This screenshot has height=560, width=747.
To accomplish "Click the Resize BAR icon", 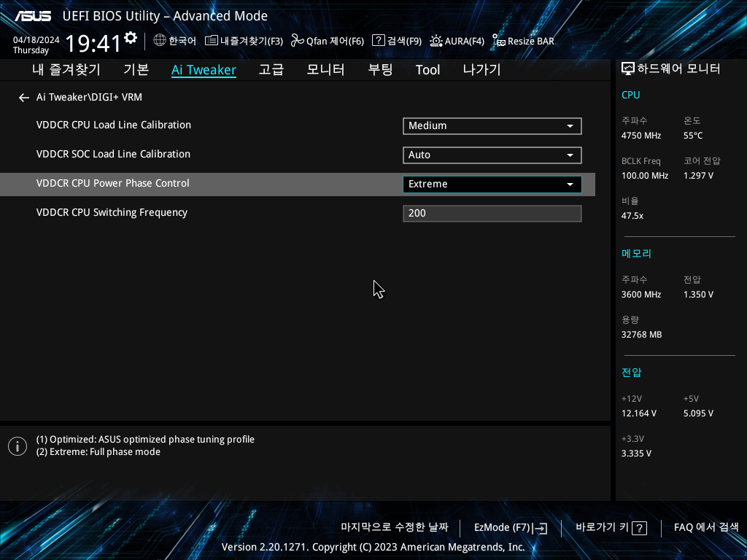I will click(499, 41).
